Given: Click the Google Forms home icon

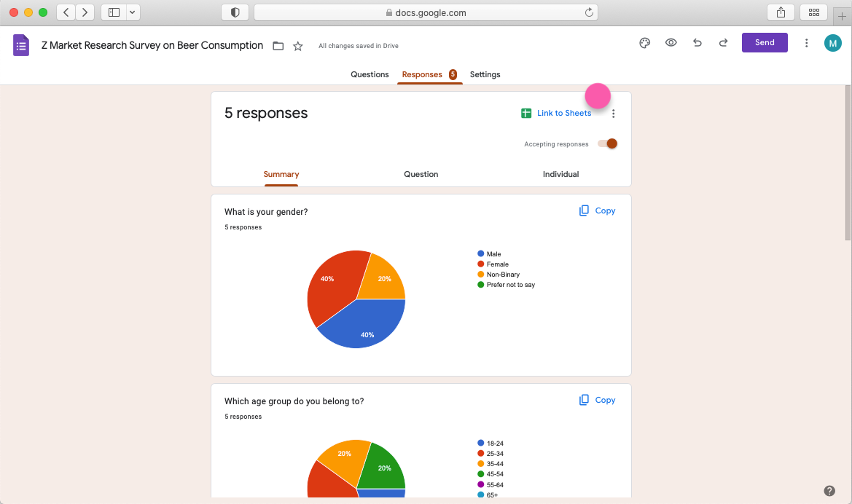Looking at the screenshot, I should point(21,45).
